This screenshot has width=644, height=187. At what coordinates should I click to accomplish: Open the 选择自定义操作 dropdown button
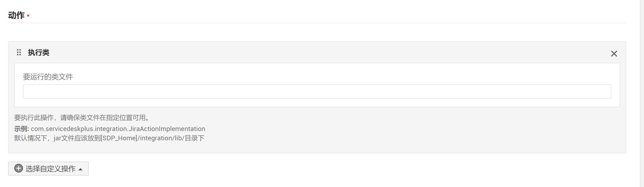click(48, 169)
